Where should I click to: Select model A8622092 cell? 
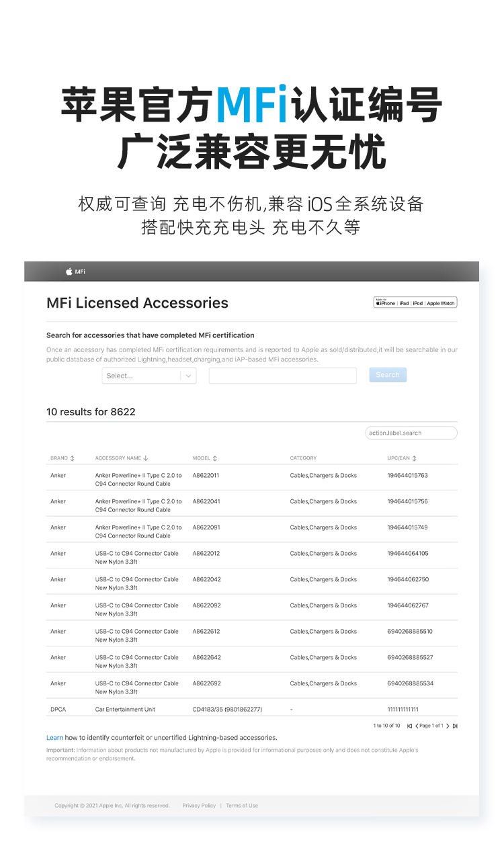[x=206, y=605]
